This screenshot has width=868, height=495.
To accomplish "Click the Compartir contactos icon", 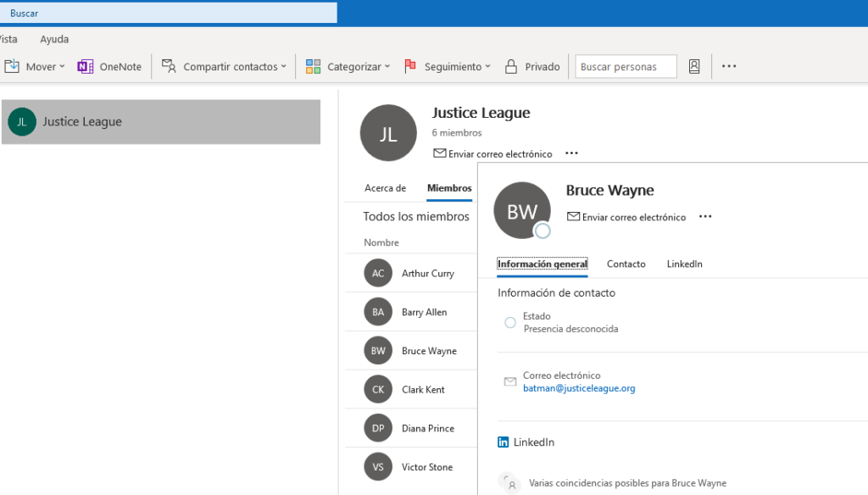I will (x=169, y=66).
